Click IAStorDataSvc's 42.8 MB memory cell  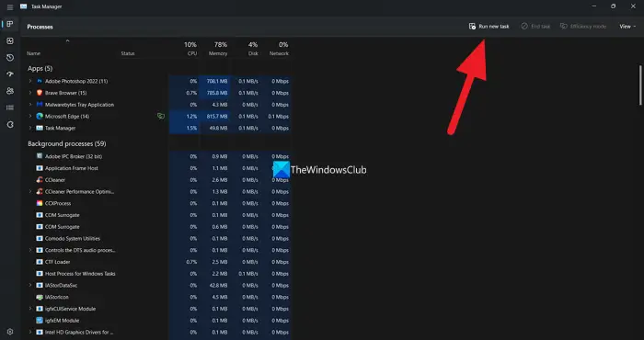click(219, 285)
